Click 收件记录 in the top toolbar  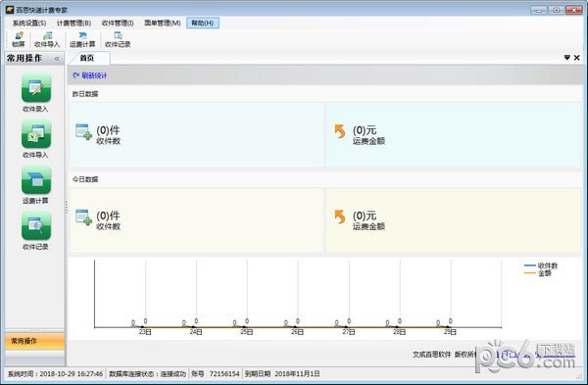click(x=118, y=40)
